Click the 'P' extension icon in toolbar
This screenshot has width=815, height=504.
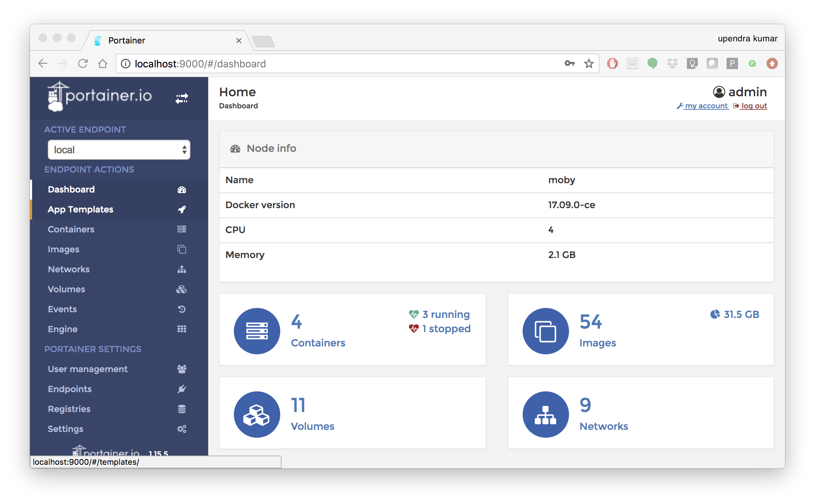point(732,64)
